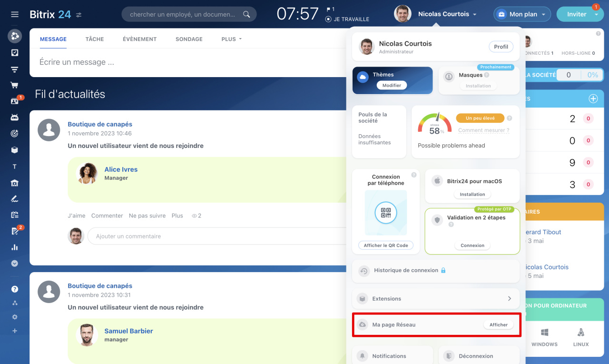Viewport: 609px width, 364px height.
Task: Click the Profil button
Action: coord(501,47)
